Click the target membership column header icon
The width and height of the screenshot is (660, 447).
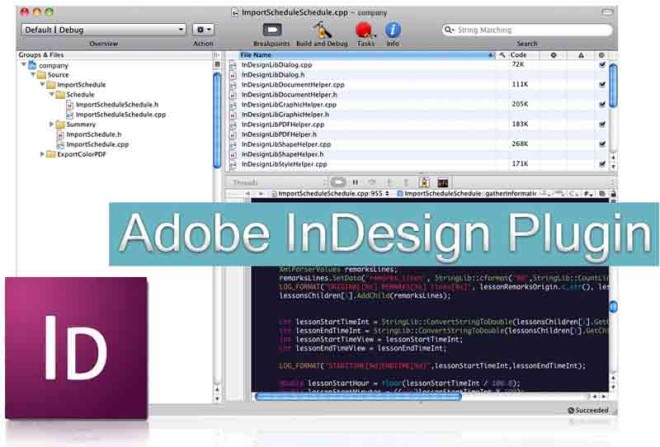[601, 55]
